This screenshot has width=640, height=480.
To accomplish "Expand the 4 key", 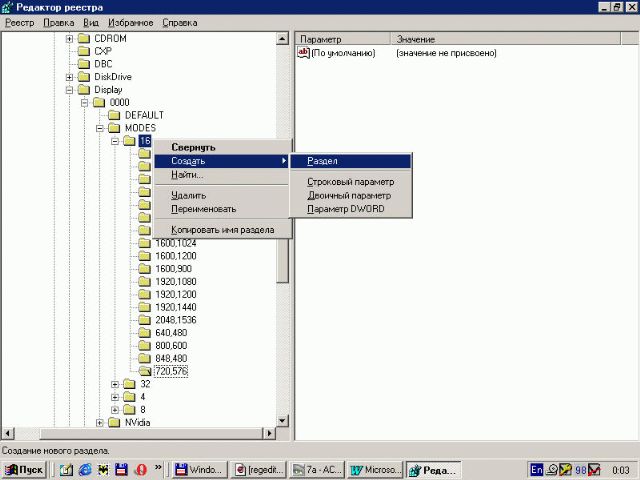I will (115, 397).
